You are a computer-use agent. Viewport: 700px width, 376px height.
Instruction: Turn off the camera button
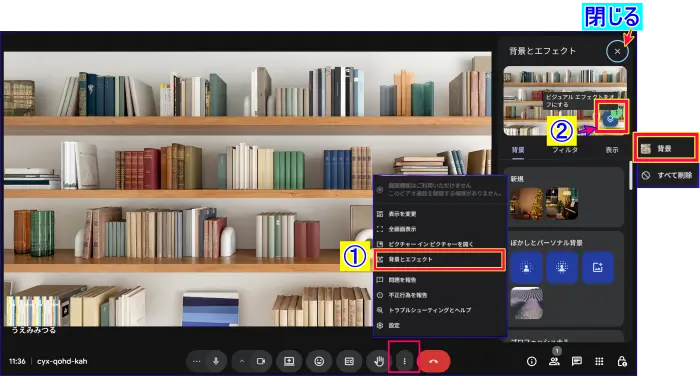[261, 361]
